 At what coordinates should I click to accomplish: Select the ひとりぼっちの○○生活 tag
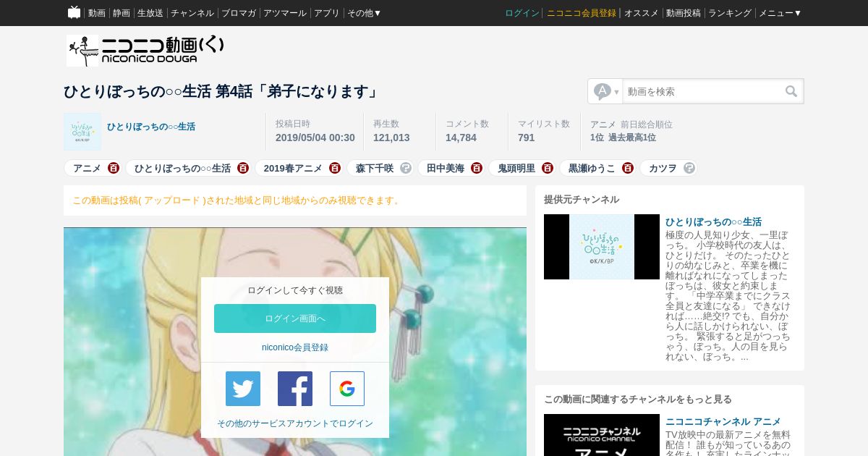(x=182, y=168)
